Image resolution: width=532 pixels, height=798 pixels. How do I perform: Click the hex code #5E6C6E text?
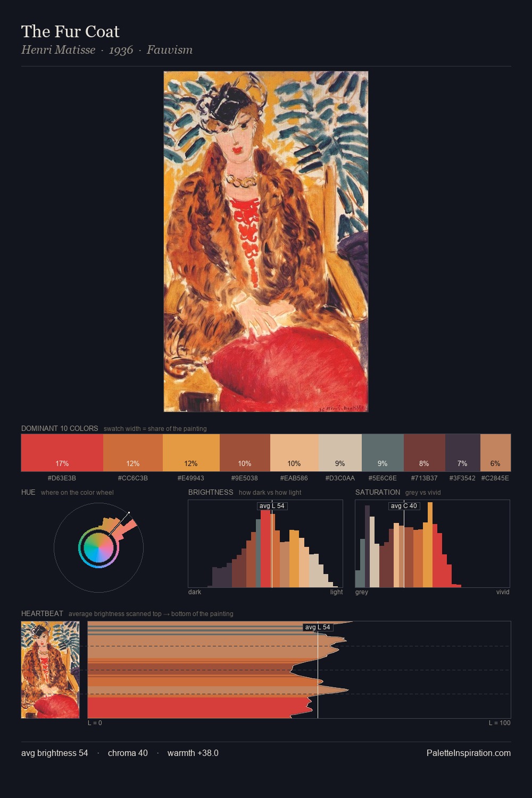[x=383, y=478]
